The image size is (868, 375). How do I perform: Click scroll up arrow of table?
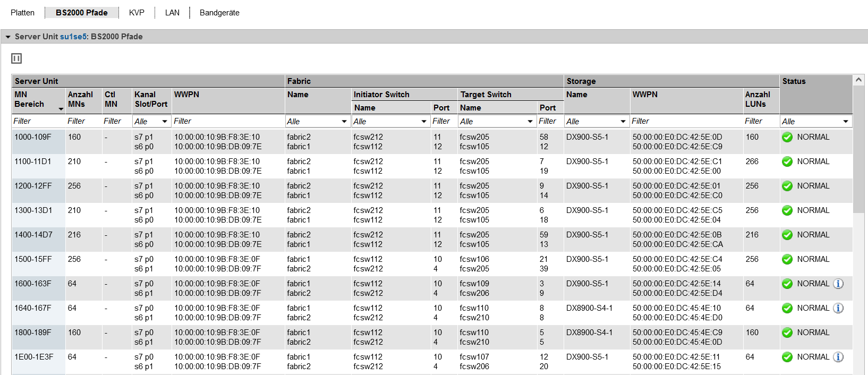[858, 80]
